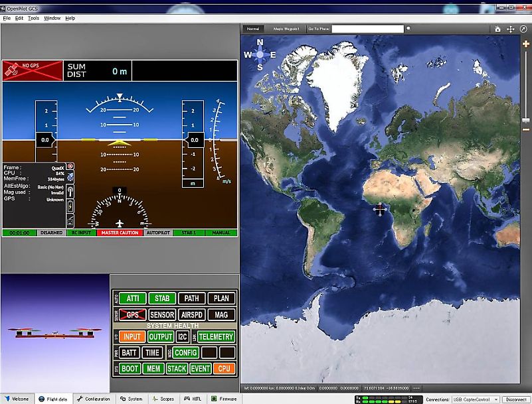Click the MAG health indicator
532x404 pixels.
point(221,315)
